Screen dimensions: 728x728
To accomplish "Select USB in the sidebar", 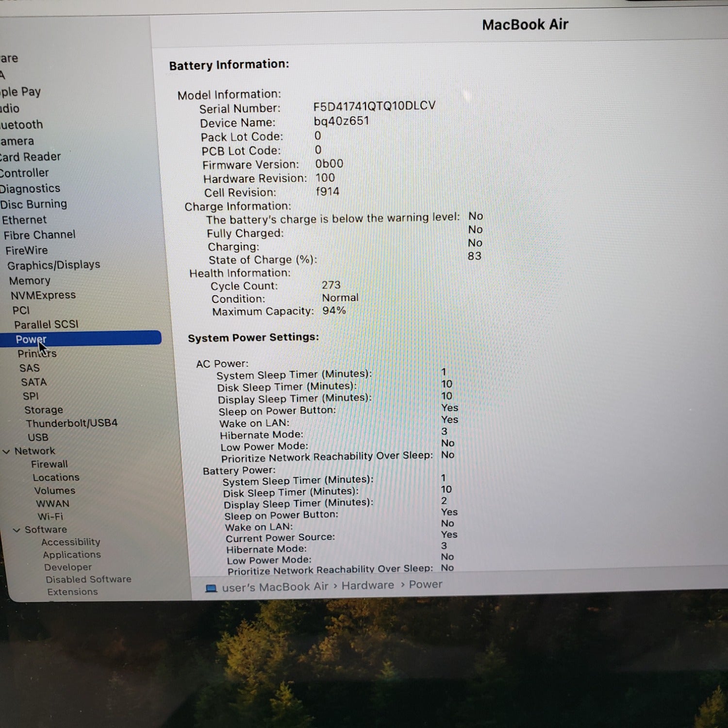I will (38, 437).
